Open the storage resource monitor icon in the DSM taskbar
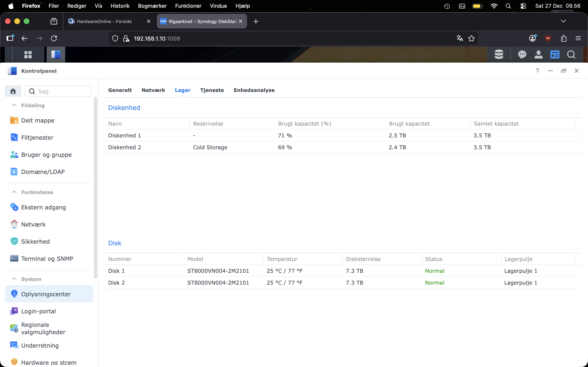Image resolution: width=588 pixels, height=367 pixels. (x=499, y=54)
